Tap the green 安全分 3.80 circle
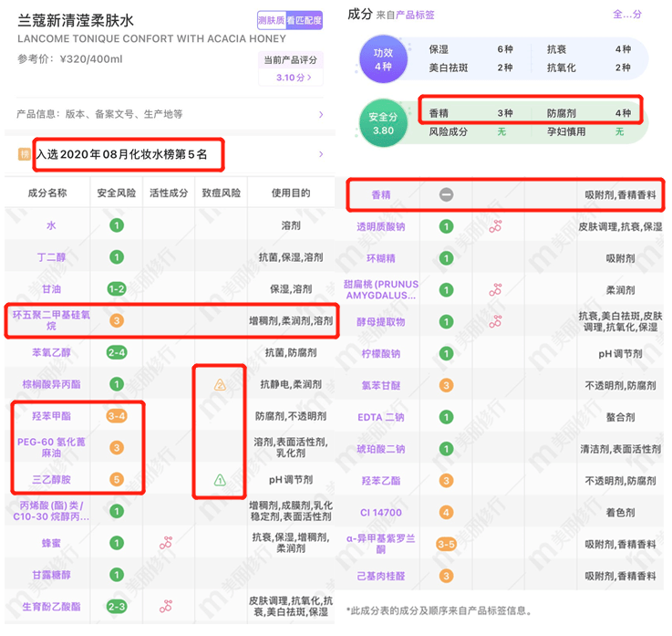This screenshot has height=636, width=672. point(383,123)
